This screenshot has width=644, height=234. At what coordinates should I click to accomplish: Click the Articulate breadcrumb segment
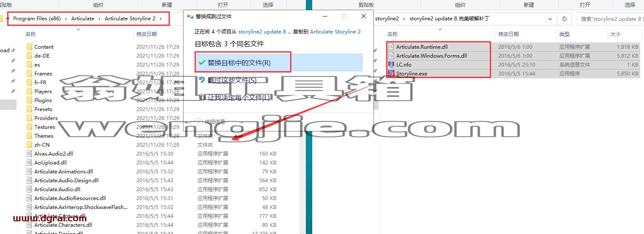click(x=83, y=18)
